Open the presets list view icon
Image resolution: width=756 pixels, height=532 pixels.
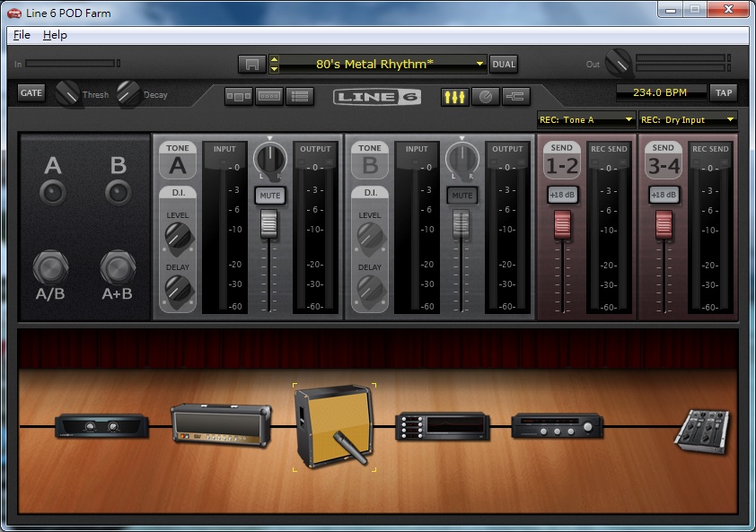pos(300,96)
